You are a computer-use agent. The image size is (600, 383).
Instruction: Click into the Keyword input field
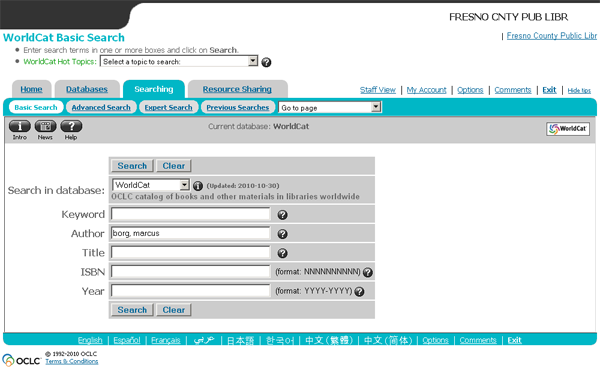coord(191,214)
